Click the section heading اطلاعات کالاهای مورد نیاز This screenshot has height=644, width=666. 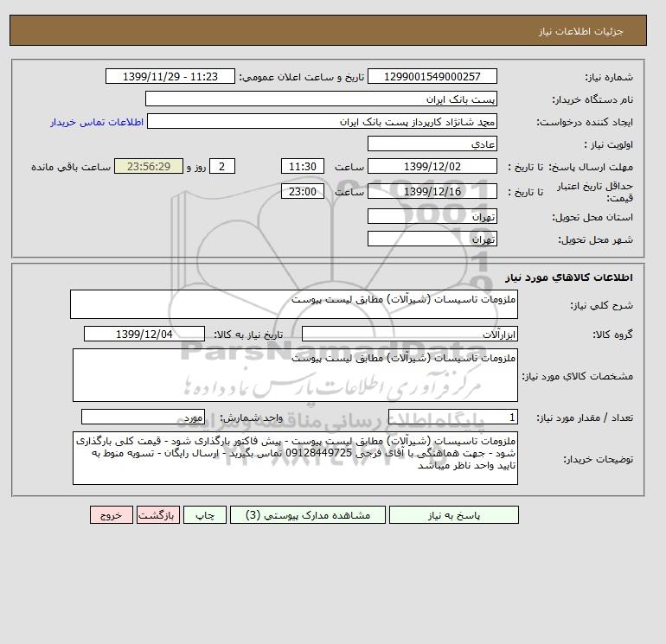pyautogui.click(x=569, y=277)
